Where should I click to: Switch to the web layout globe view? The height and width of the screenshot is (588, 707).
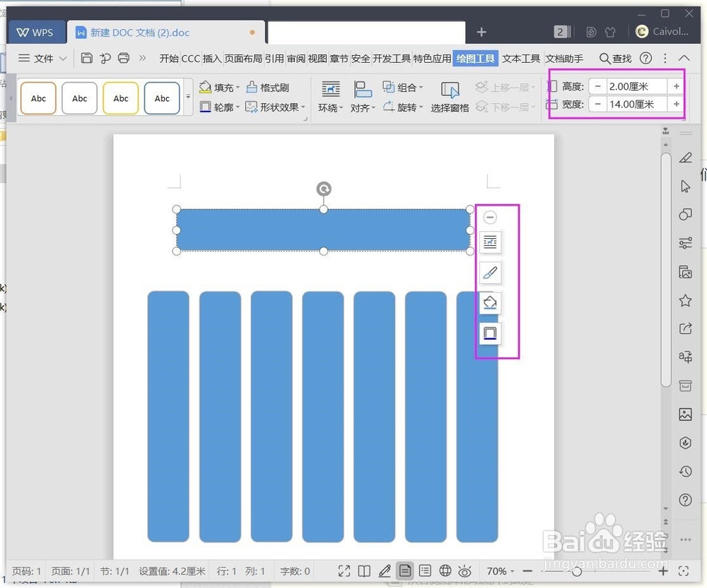pyautogui.click(x=445, y=571)
